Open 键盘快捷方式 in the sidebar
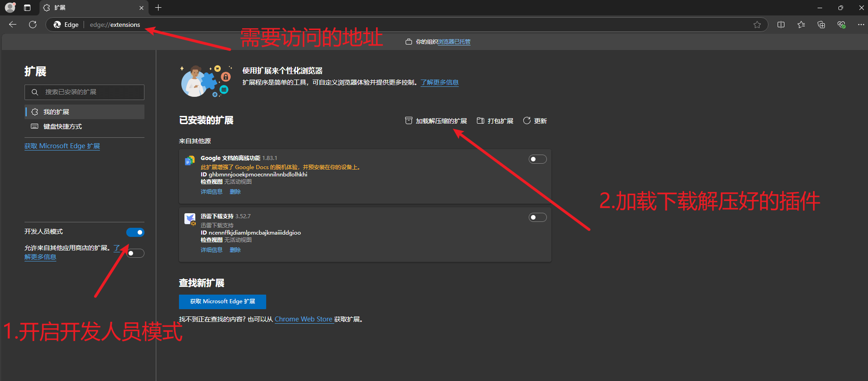This screenshot has height=381, width=868. click(84, 126)
